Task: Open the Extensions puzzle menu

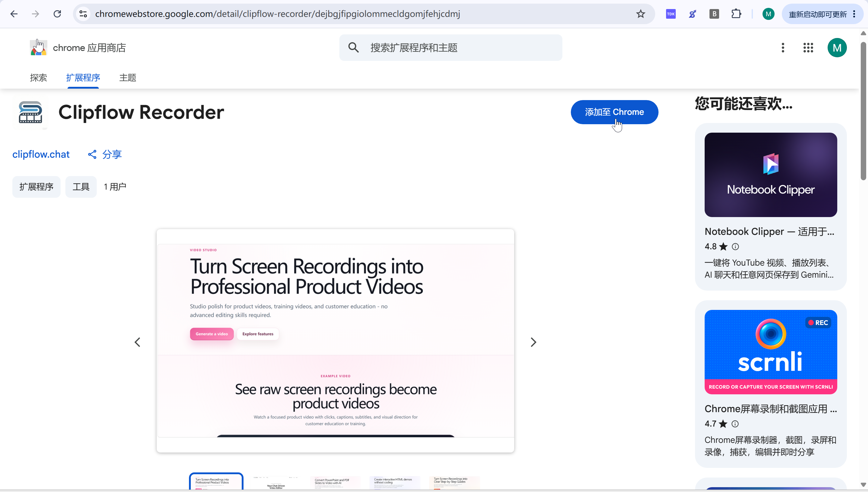Action: (736, 14)
